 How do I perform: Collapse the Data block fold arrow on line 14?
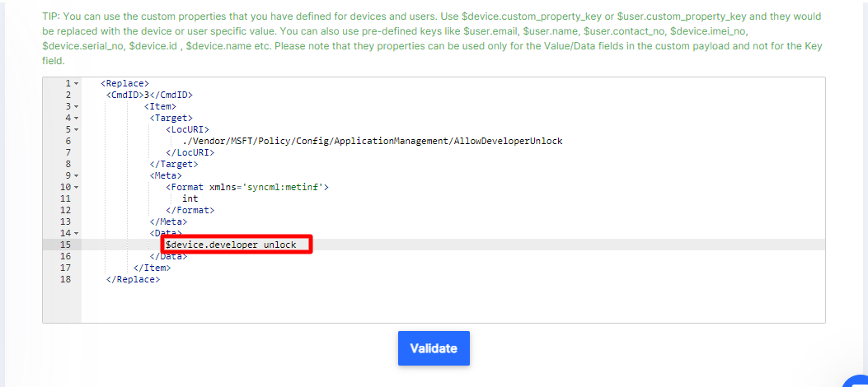click(x=76, y=233)
